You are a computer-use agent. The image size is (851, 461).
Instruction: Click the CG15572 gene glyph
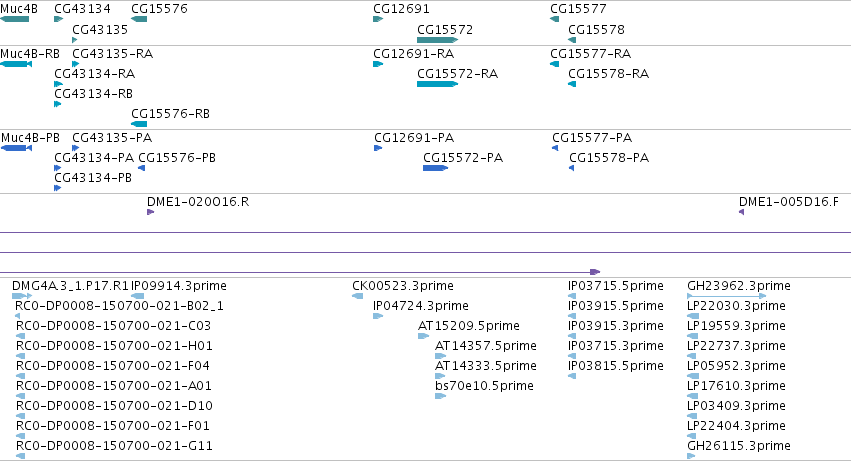(x=437, y=40)
